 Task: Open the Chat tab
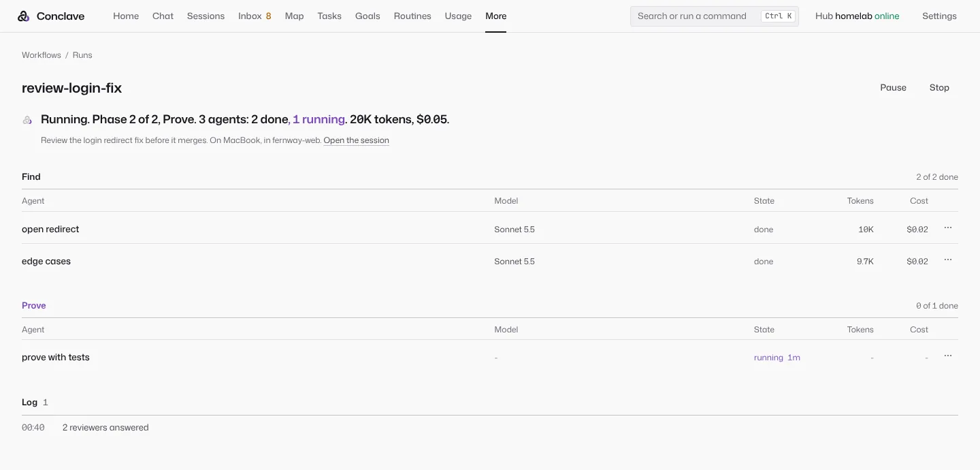click(x=163, y=16)
